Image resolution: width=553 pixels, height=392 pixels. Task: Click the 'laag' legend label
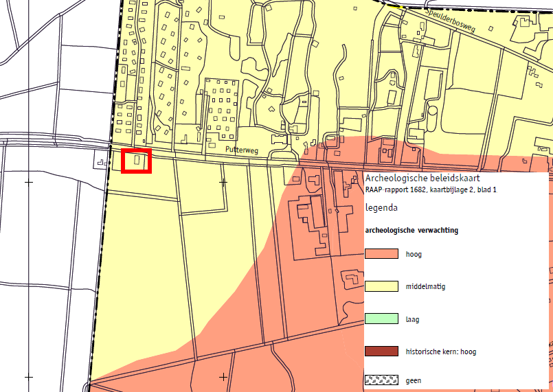412,319
